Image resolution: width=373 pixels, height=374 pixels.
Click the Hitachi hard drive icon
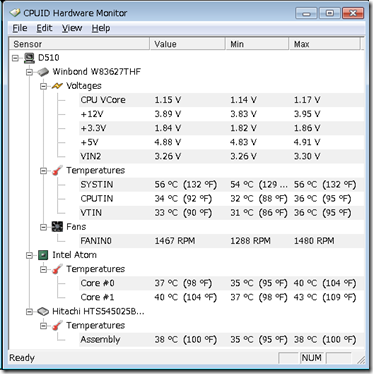(x=43, y=312)
